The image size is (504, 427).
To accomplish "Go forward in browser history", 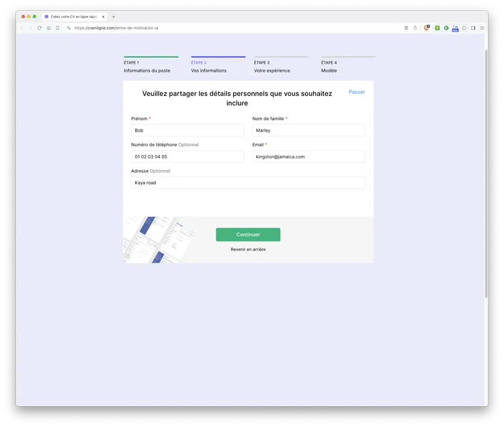I will tap(30, 28).
